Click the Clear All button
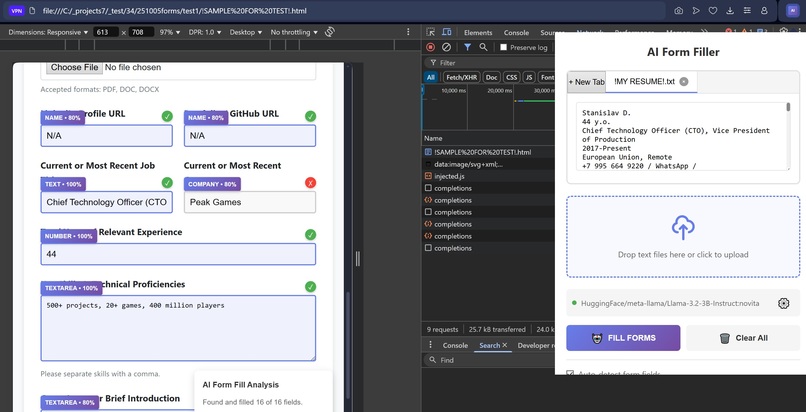The height and width of the screenshot is (412, 806). point(743,338)
